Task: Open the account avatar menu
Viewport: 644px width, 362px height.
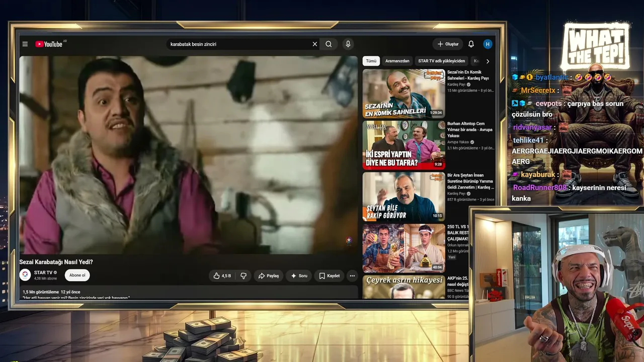Action: pyautogui.click(x=488, y=44)
